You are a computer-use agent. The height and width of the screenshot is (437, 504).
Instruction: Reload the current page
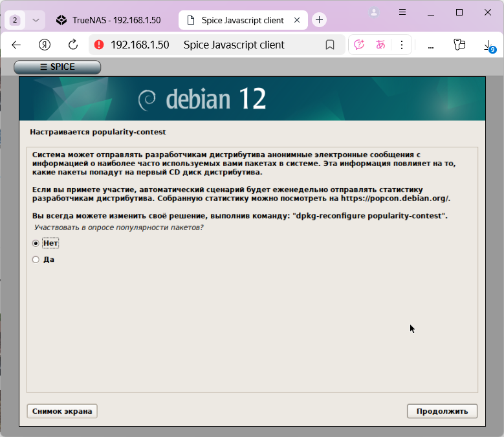point(73,45)
